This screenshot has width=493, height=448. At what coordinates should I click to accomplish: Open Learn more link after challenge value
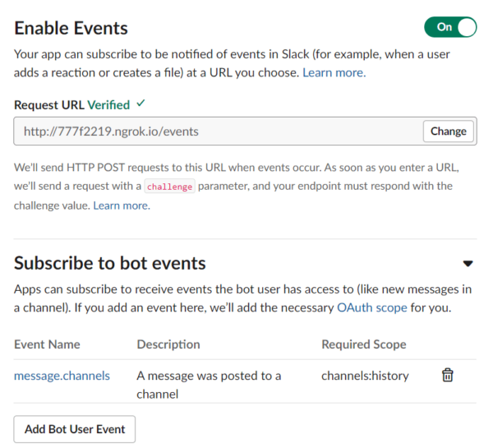pos(122,206)
